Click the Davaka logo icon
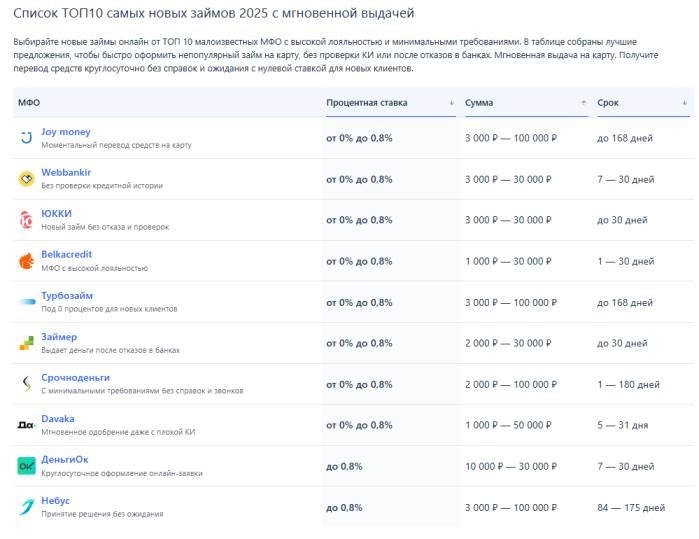699x539 pixels. point(26,425)
